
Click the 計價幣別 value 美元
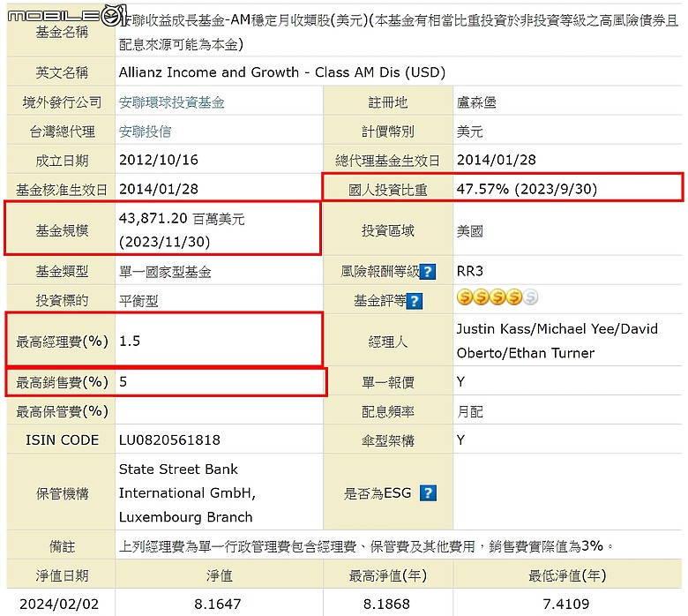tap(470, 131)
